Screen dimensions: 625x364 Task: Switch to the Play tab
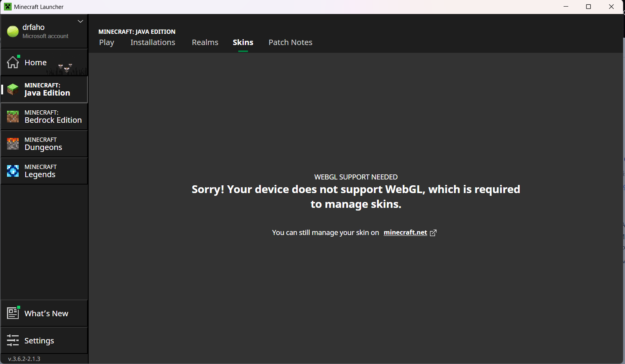click(106, 42)
